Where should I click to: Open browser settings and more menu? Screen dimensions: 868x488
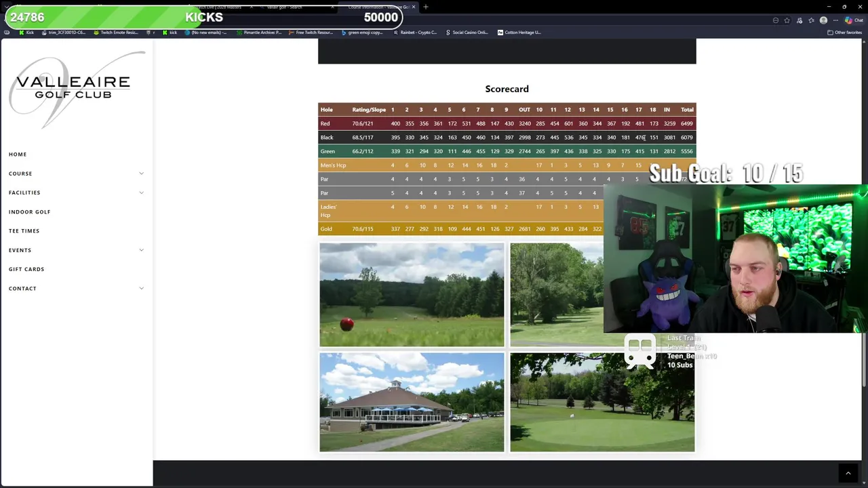(835, 20)
